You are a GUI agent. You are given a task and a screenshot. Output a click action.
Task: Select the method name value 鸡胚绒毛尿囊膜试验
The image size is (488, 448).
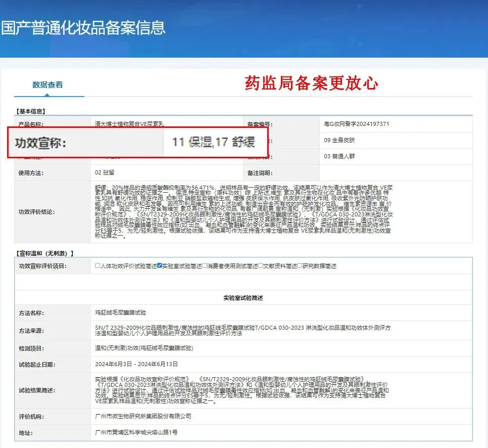120,312
